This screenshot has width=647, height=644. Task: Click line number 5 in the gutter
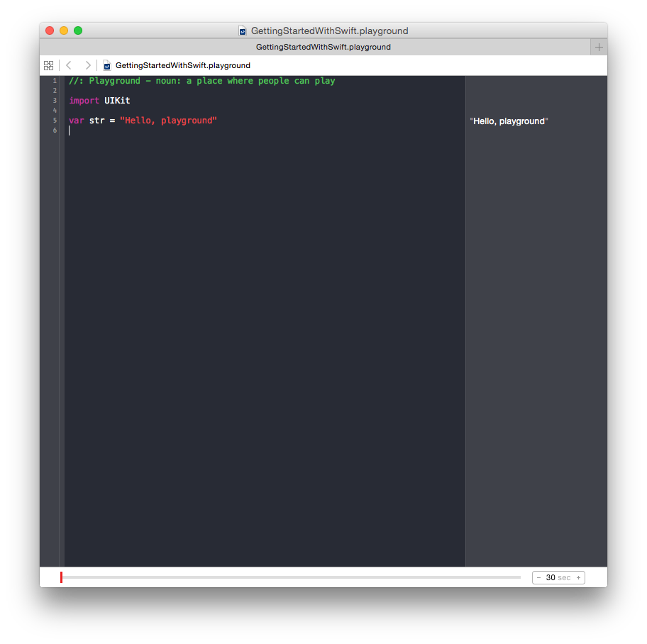coord(55,121)
